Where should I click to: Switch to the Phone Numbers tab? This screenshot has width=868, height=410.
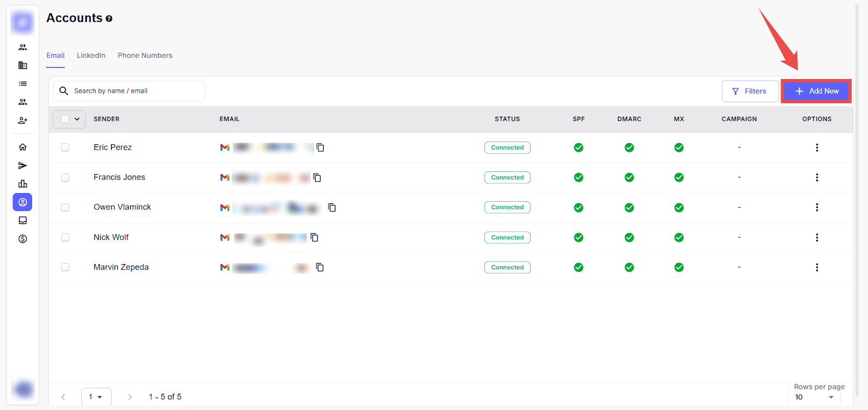pyautogui.click(x=145, y=55)
